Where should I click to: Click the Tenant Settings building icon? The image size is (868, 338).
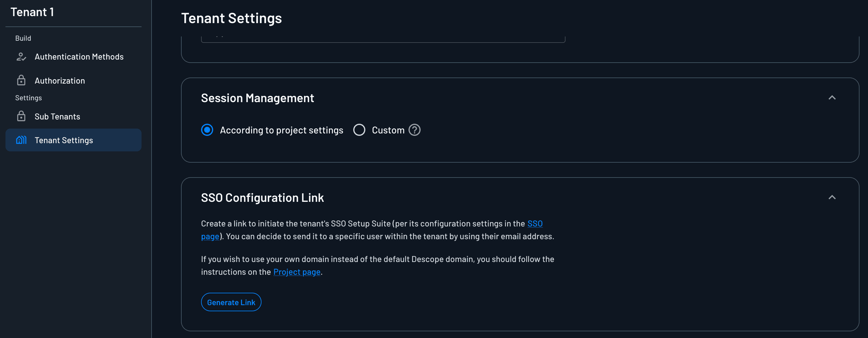[x=21, y=140]
